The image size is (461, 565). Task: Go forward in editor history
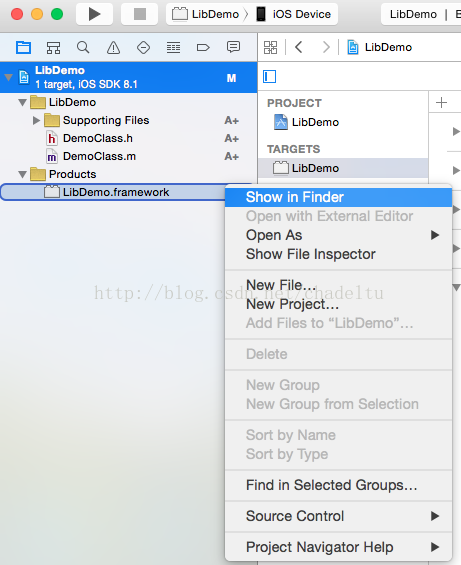click(326, 47)
